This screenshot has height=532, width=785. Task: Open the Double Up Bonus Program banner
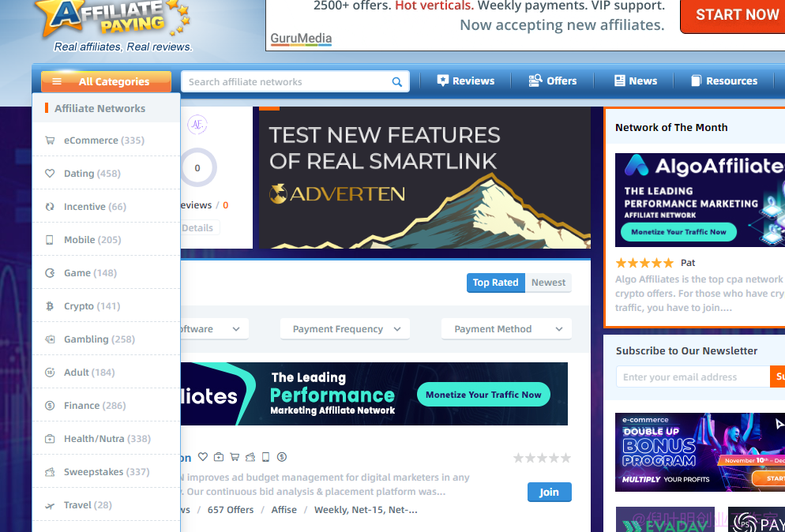[700, 452]
